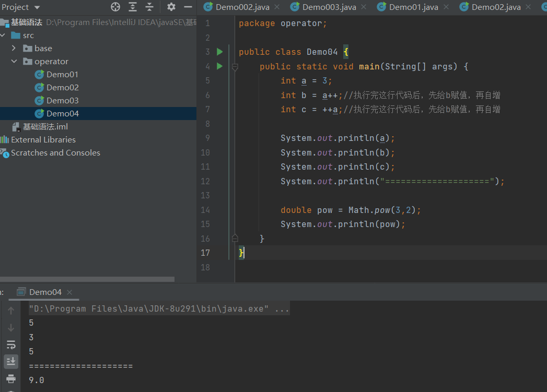Click the java.exe command line in console
This screenshot has width=547, height=392.
pos(159,308)
